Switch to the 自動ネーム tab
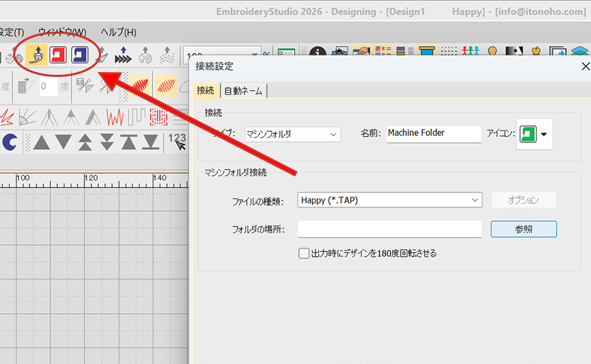The image size is (591, 364). (243, 91)
